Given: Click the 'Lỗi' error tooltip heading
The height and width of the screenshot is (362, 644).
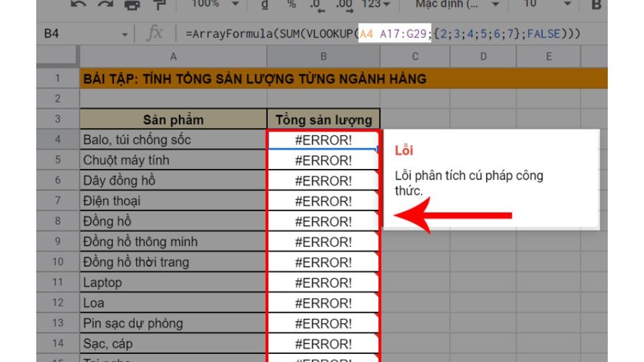Looking at the screenshot, I should (x=404, y=150).
